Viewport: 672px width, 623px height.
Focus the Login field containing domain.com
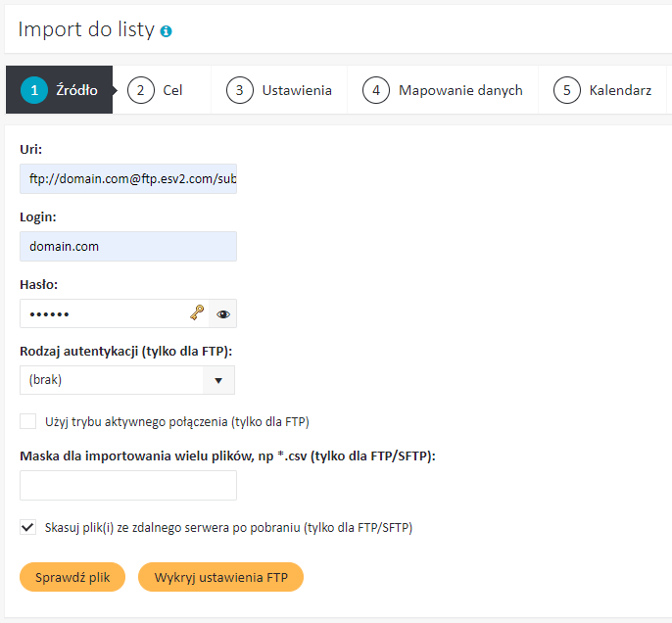pos(128,247)
